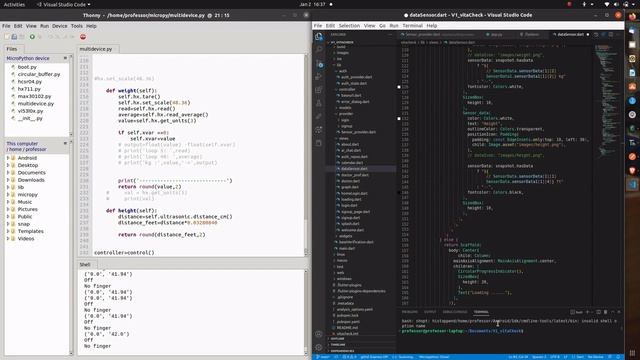Open Source Control in VS Code activity bar
This screenshot has width=640, height=360.
coord(319,64)
